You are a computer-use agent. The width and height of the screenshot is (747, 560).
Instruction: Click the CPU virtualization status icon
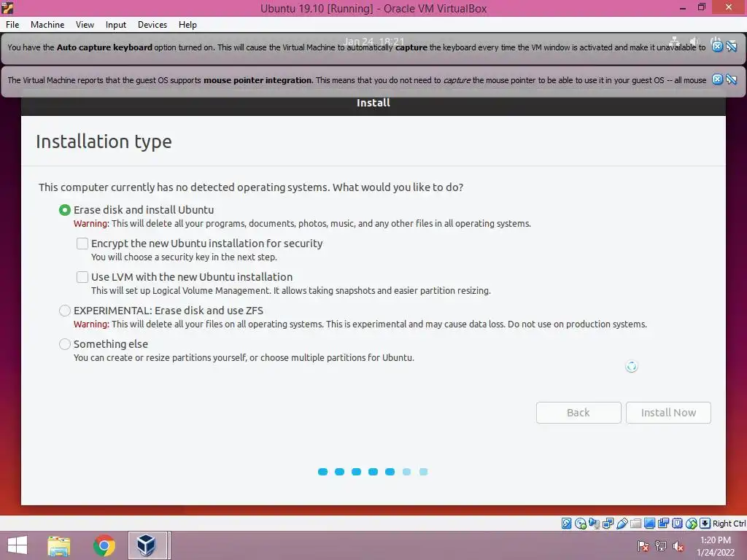tap(677, 524)
